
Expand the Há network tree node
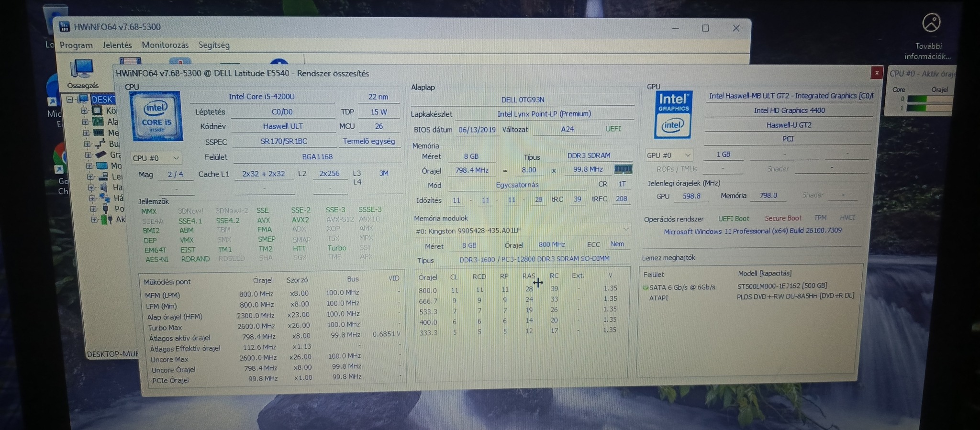tap(92, 198)
